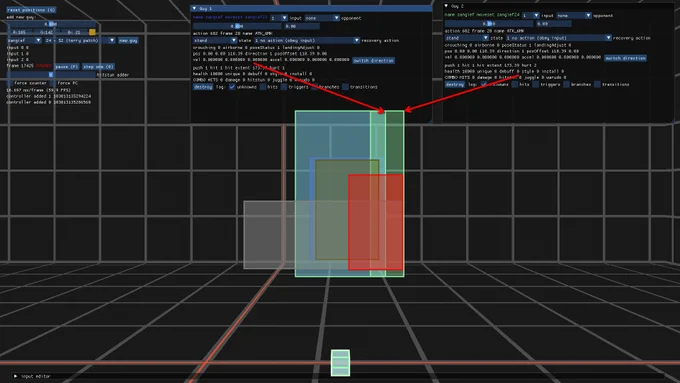Toggle the force counter checkbox
The width and height of the screenshot is (680, 383).
click(10, 83)
